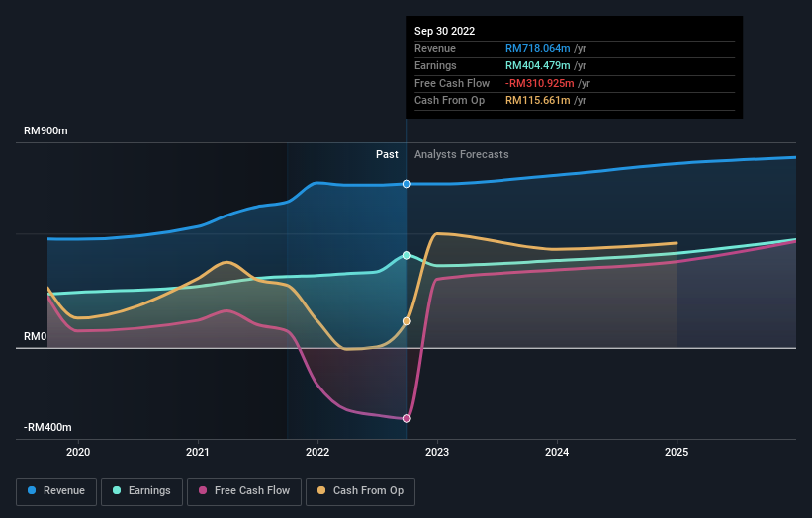Toggle the Free Cash Flow legend button
The height and width of the screenshot is (518, 812).
click(244, 491)
